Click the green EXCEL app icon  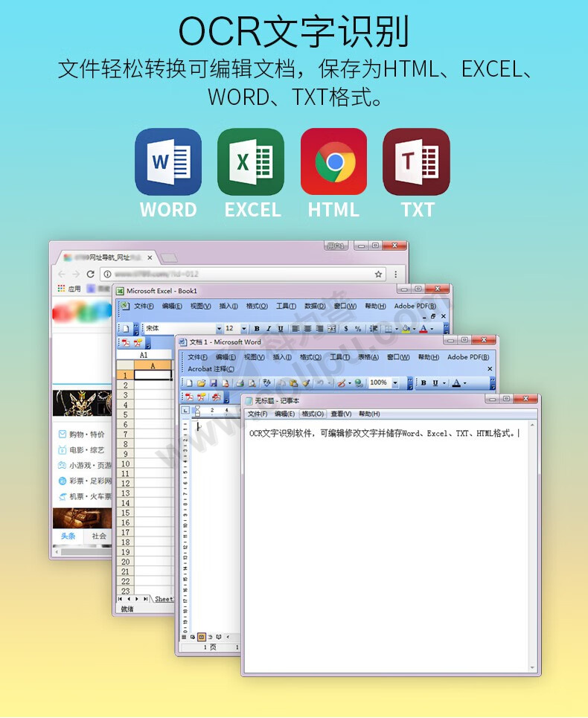tap(251, 161)
